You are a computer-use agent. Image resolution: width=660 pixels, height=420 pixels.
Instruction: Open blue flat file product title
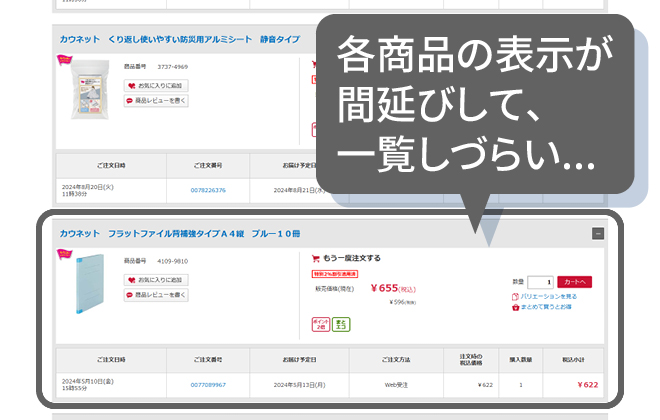pos(179,233)
